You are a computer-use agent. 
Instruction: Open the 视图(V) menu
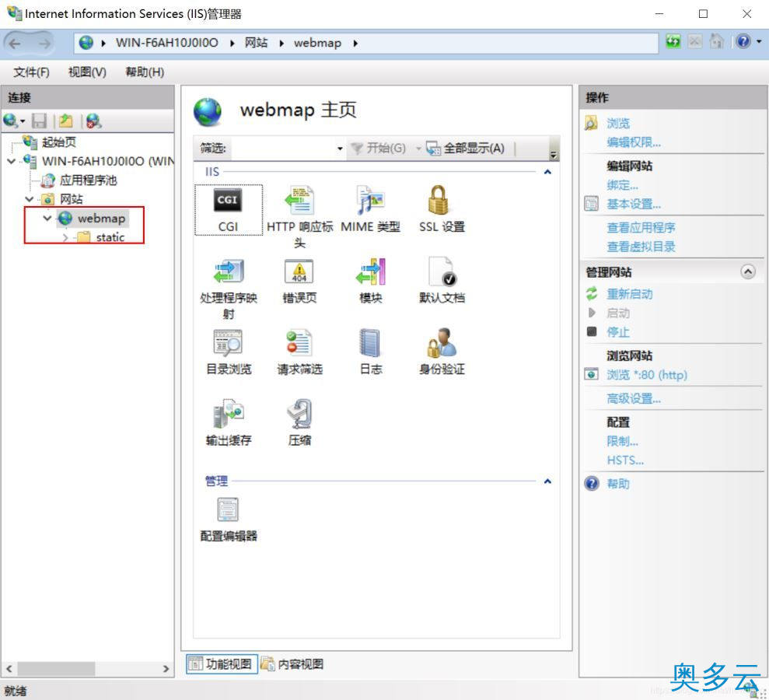coord(87,72)
